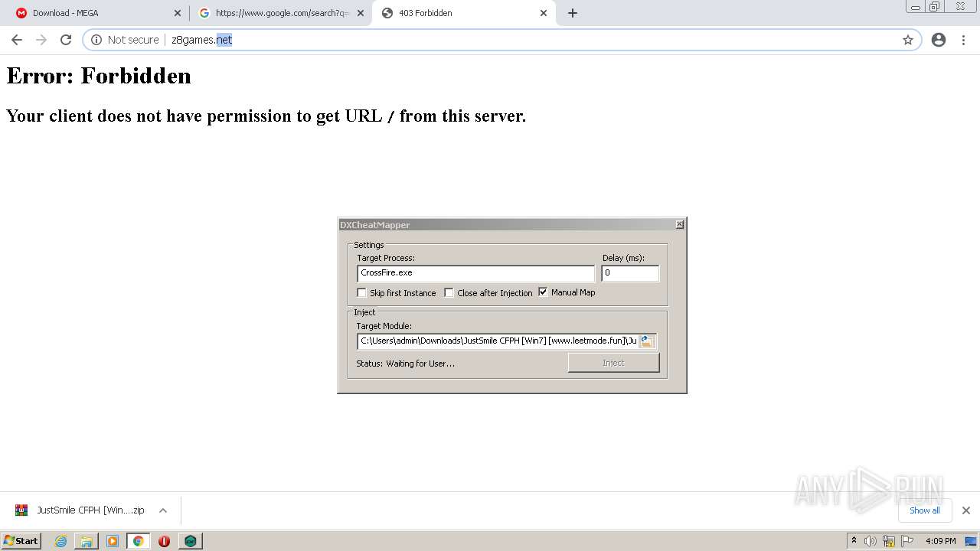Click the 'Status: Waiting for User…' text
The width and height of the screenshot is (980, 551).
(405, 364)
